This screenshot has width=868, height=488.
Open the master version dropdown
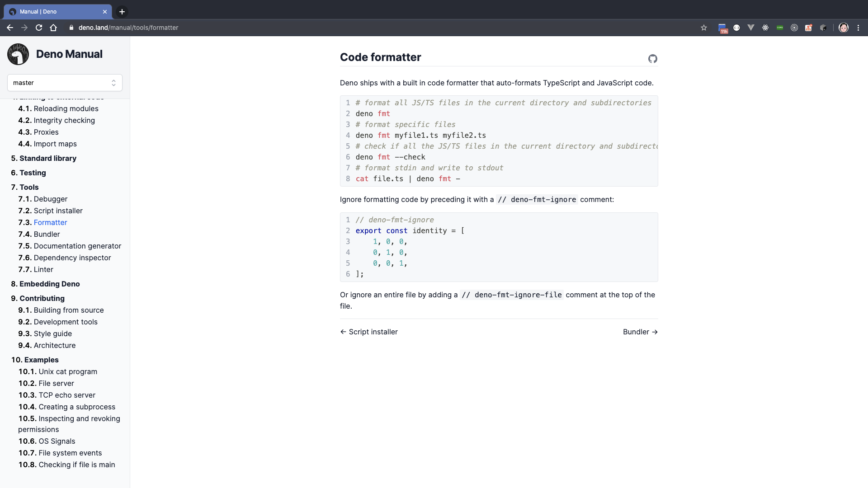pyautogui.click(x=65, y=83)
